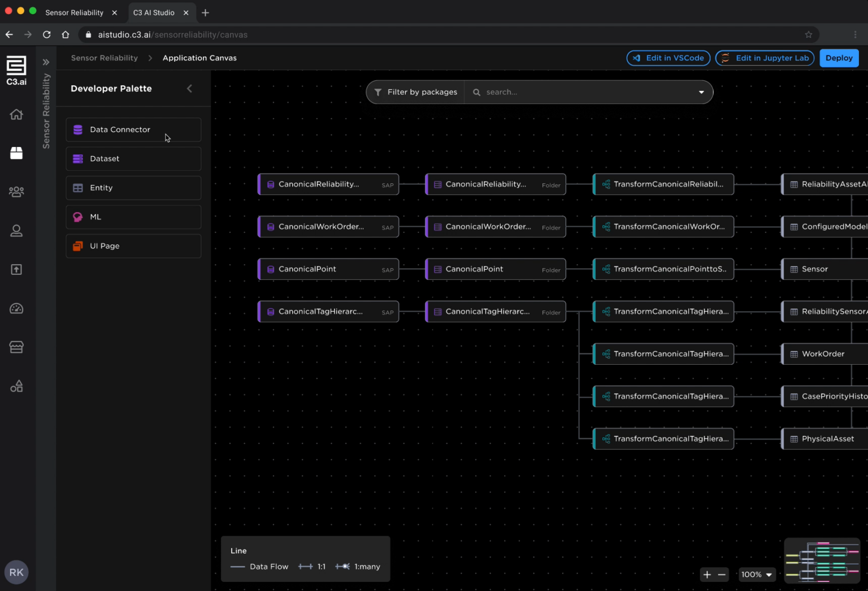This screenshot has width=868, height=591.
Task: Open the search dropdown arrow in the search bar
Action: pos(701,92)
